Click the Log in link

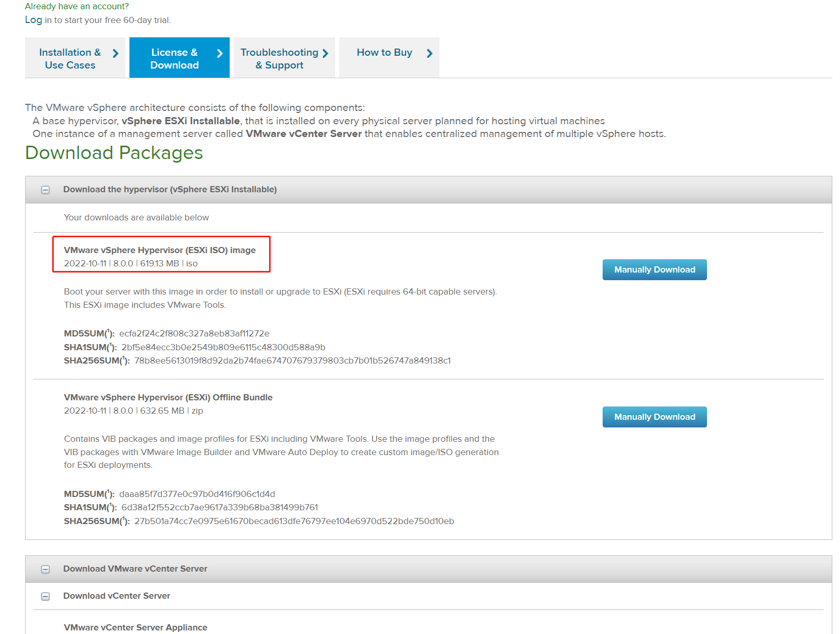point(33,20)
